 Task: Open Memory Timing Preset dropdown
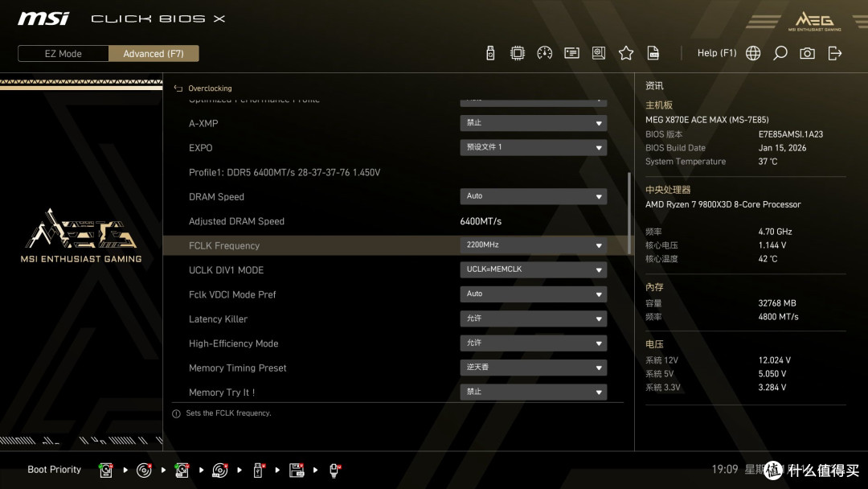533,368
